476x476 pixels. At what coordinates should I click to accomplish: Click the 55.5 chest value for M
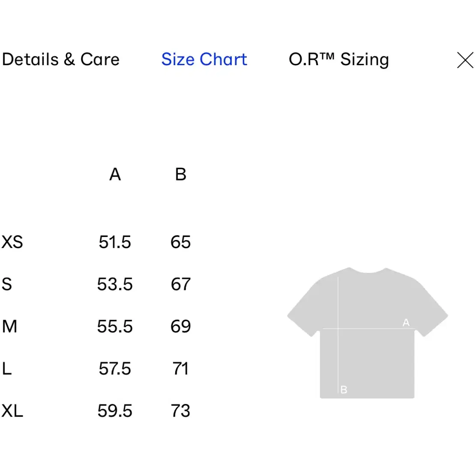115,326
